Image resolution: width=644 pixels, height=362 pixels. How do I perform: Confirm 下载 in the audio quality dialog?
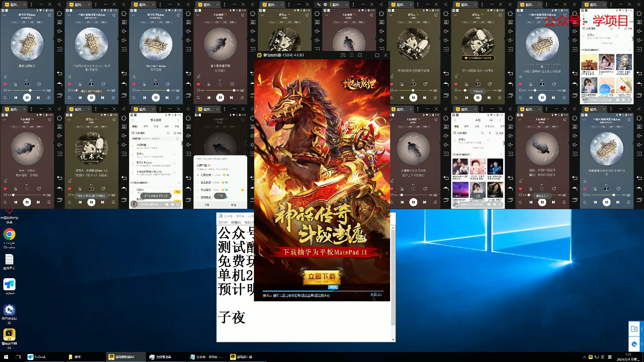click(207, 205)
